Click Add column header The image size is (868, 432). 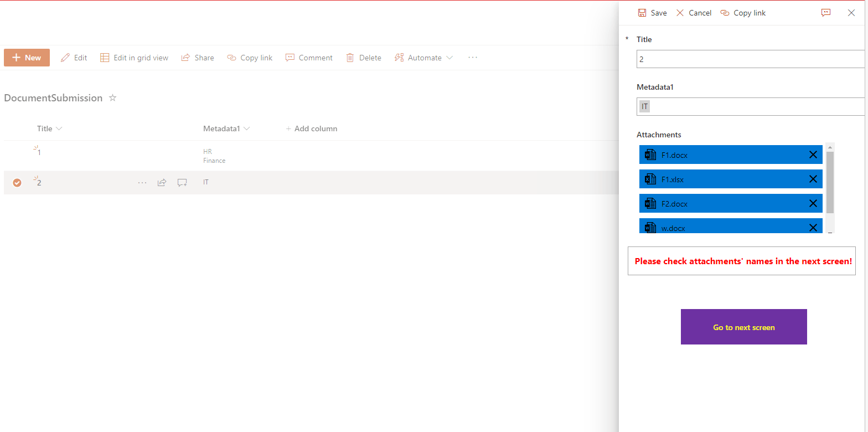[x=311, y=128]
